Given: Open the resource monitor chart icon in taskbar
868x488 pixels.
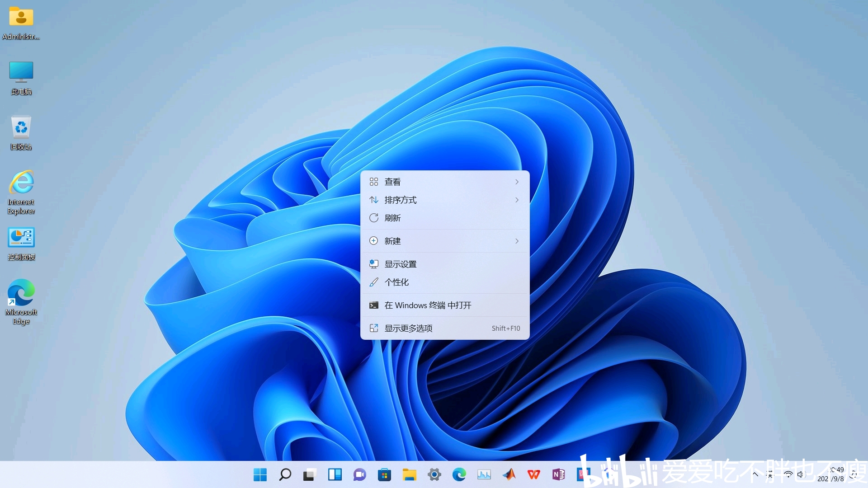Looking at the screenshot, I should [x=484, y=474].
